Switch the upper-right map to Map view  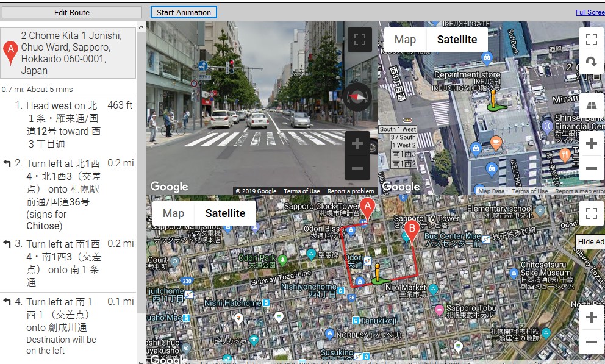(405, 40)
